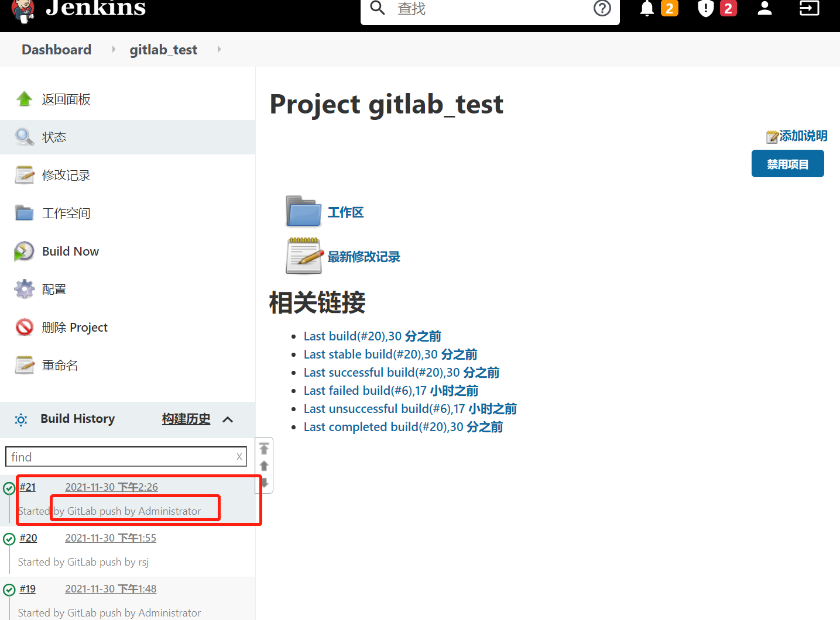Open Last stable build (#20) link

tap(390, 354)
